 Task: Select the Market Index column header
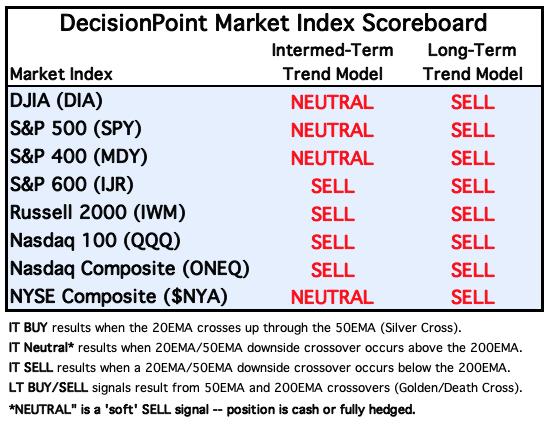(x=61, y=74)
